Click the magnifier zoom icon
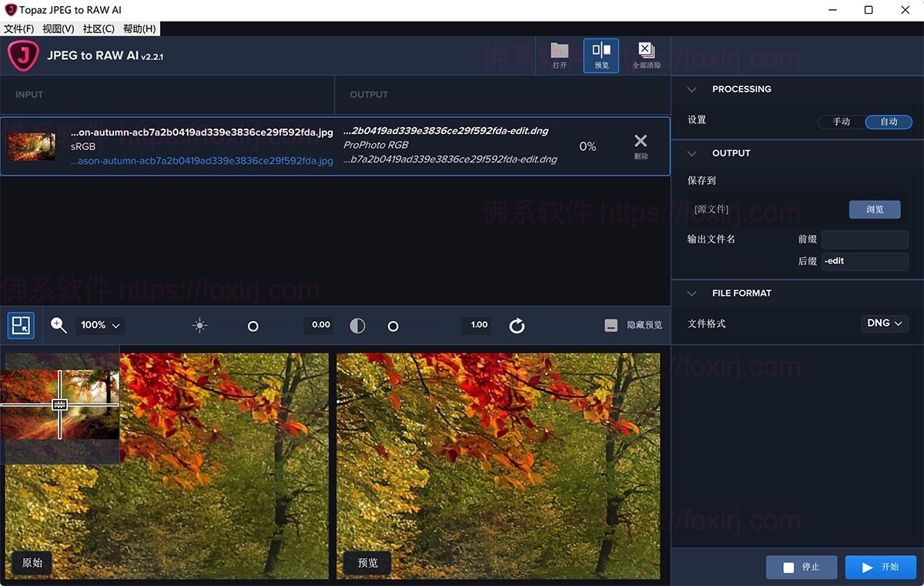 (59, 326)
